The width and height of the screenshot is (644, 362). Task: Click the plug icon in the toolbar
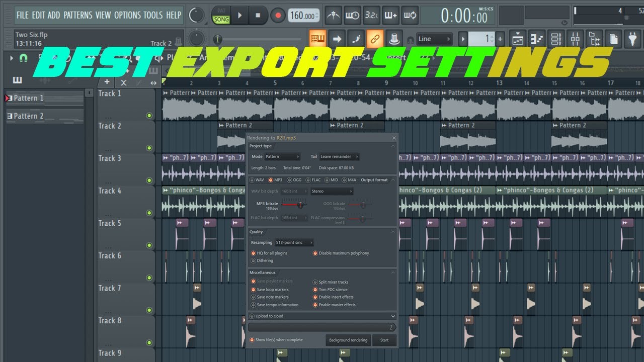[x=632, y=39]
